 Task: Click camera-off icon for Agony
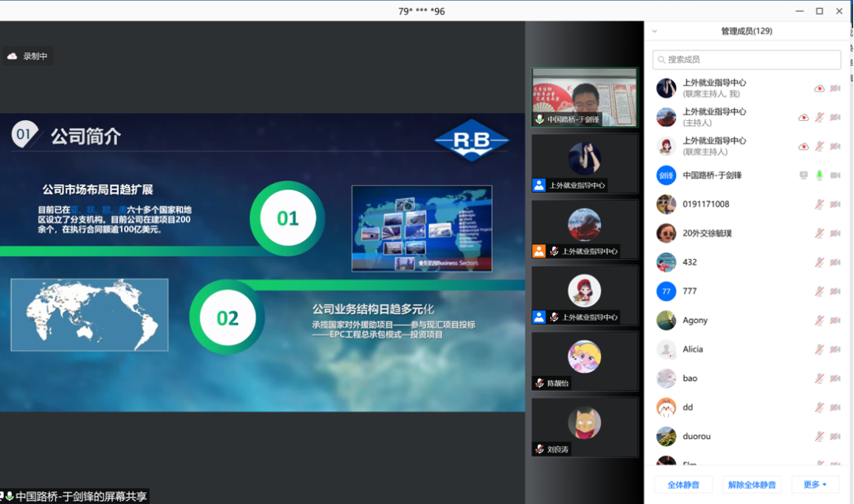pyautogui.click(x=835, y=321)
